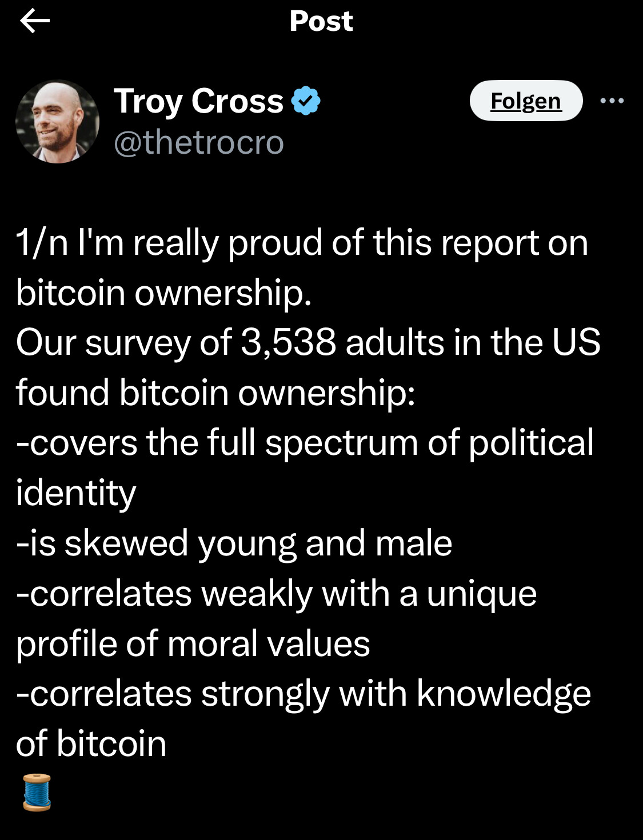Open the three-dot more options menu
The height and width of the screenshot is (840, 643).
(612, 101)
